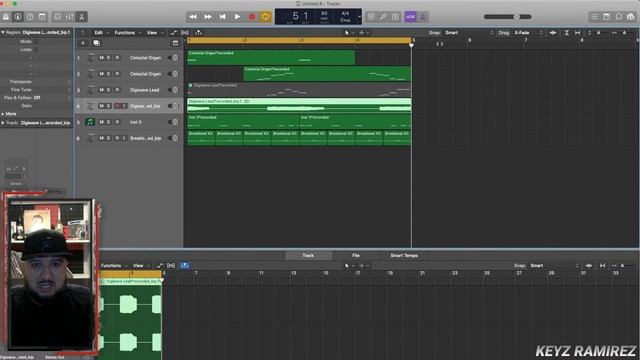Toggle Flex button in tracks toolbar
Image resolution: width=640 pixels, height=360 pixels.
pyautogui.click(x=185, y=33)
